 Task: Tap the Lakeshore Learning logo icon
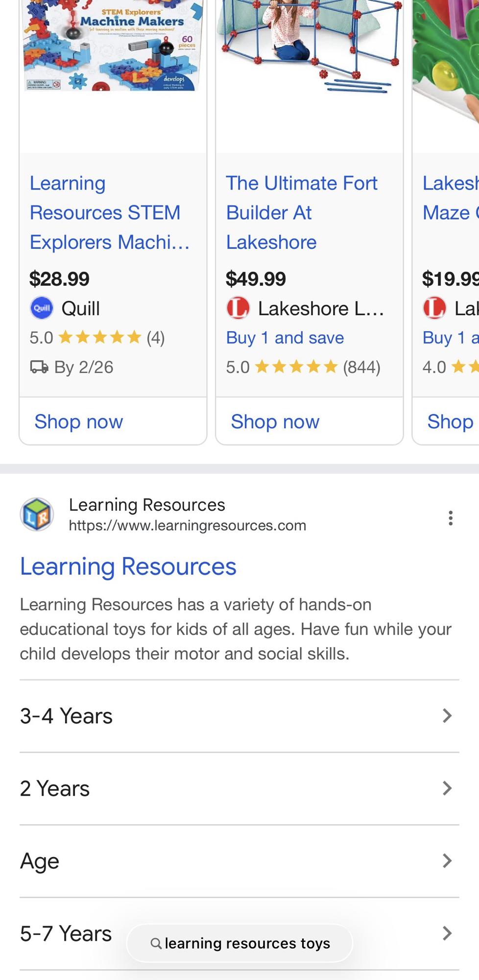click(238, 309)
